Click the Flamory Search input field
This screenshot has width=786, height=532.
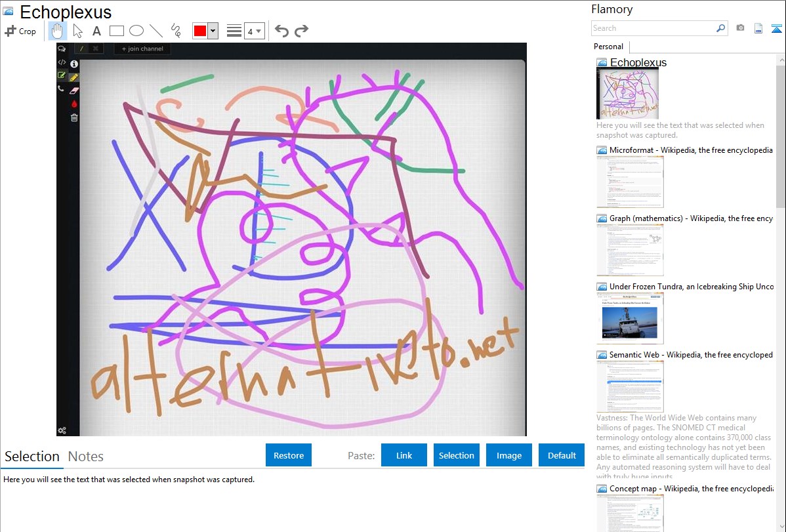coord(653,28)
